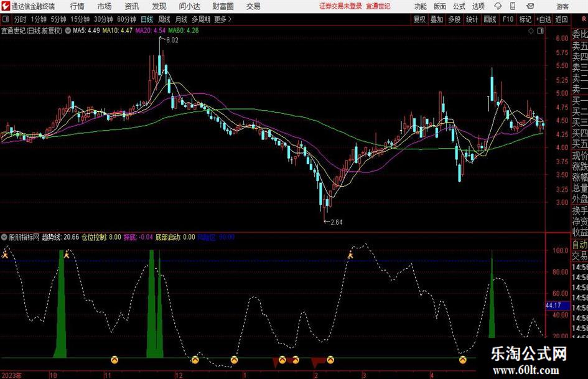
Task: Click the red R indicator at top right
Action: click(x=584, y=19)
